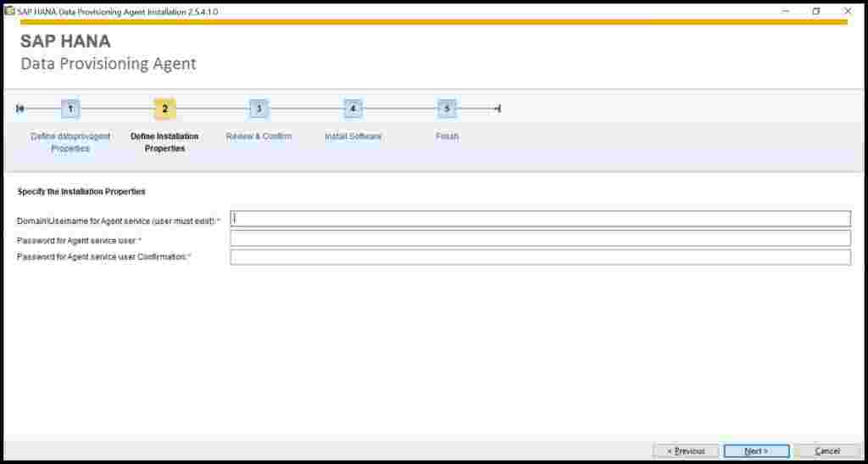Focus the Domain\Username for Agent service field
The height and width of the screenshot is (464, 868).
pyautogui.click(x=540, y=219)
